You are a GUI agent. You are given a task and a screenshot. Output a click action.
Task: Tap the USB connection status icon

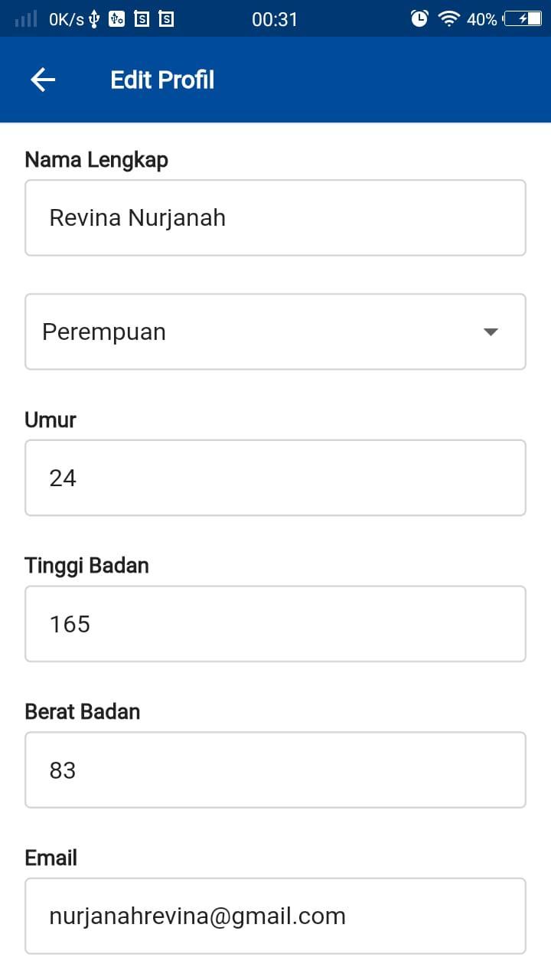94,19
